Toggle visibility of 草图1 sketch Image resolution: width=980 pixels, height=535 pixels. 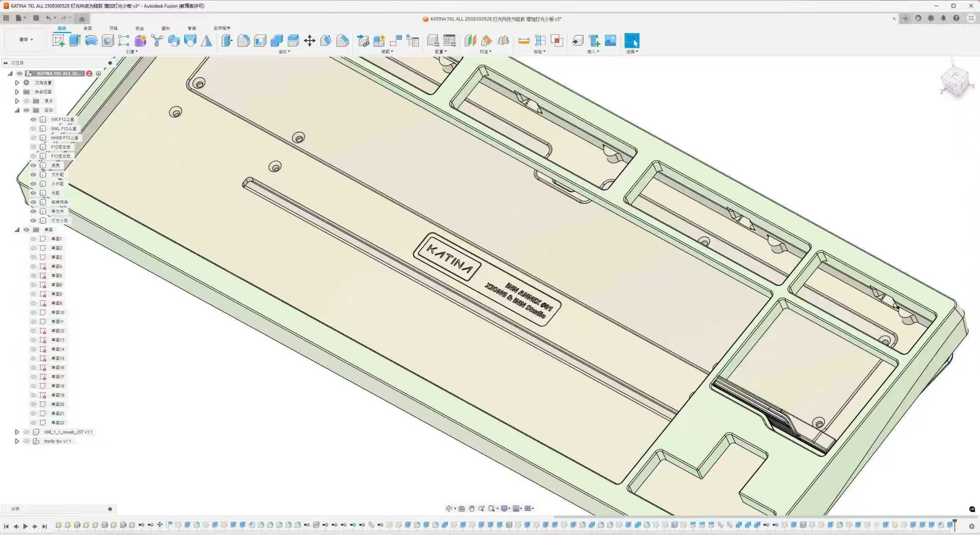(33, 239)
